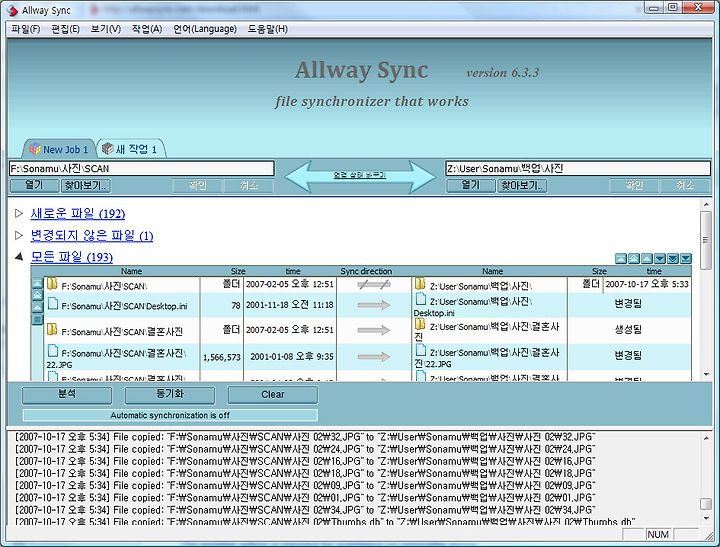Click the Sync direction column header
Image resolution: width=720 pixels, height=547 pixels.
366,271
